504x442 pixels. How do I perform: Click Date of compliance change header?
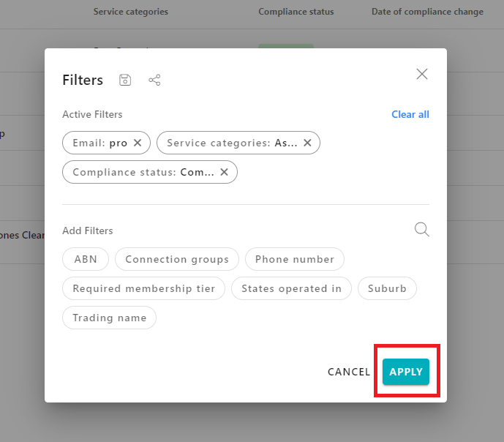[427, 12]
